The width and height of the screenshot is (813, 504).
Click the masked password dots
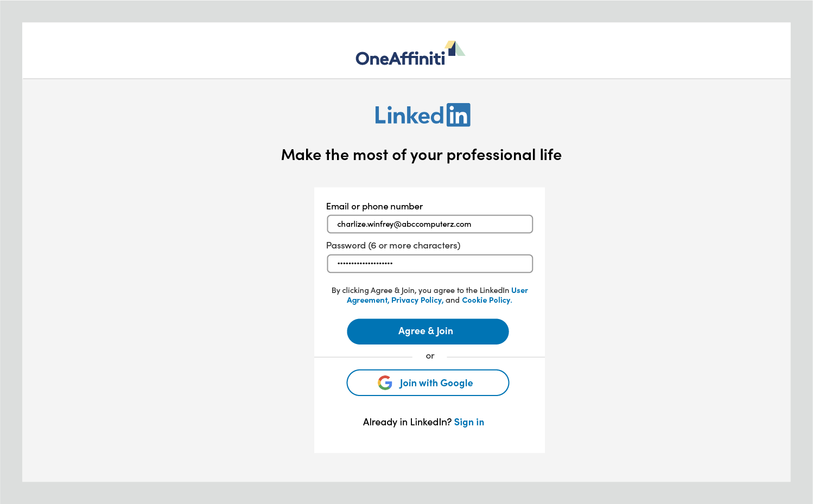point(365,264)
